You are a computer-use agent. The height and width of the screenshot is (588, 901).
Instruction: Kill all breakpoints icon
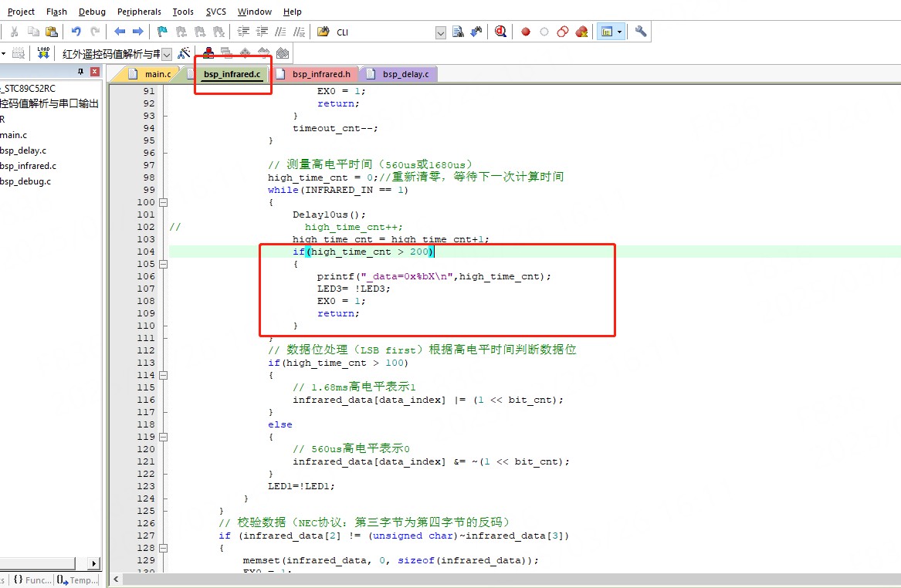click(581, 32)
